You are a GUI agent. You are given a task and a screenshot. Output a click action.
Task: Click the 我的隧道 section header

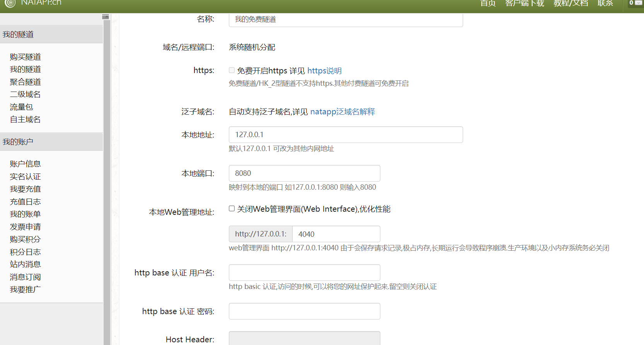point(51,34)
